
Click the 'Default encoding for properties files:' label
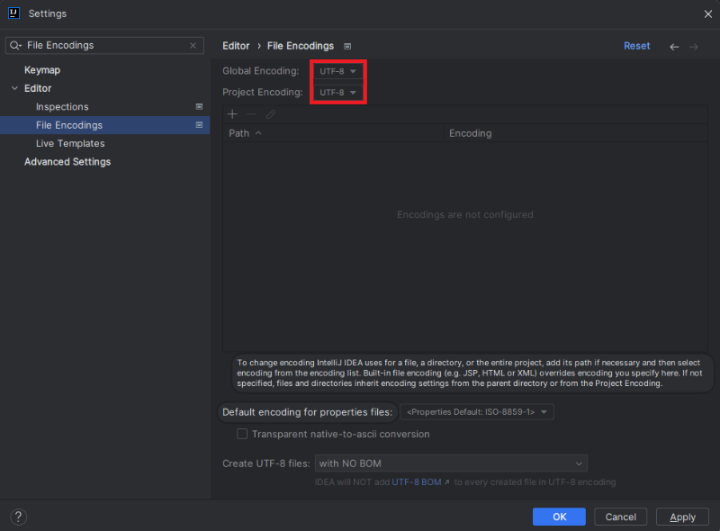point(307,412)
